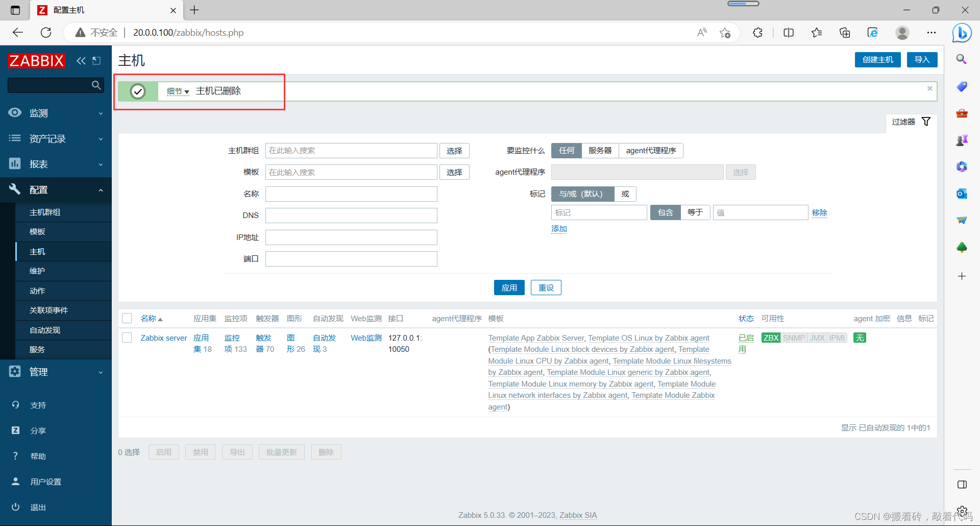The image size is (980, 526).
Task: Open Edge sidebar tools briefcase icon
Action: 962,113
